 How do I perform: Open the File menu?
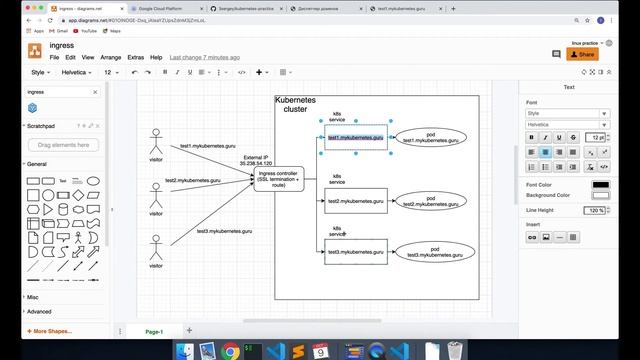click(54, 58)
